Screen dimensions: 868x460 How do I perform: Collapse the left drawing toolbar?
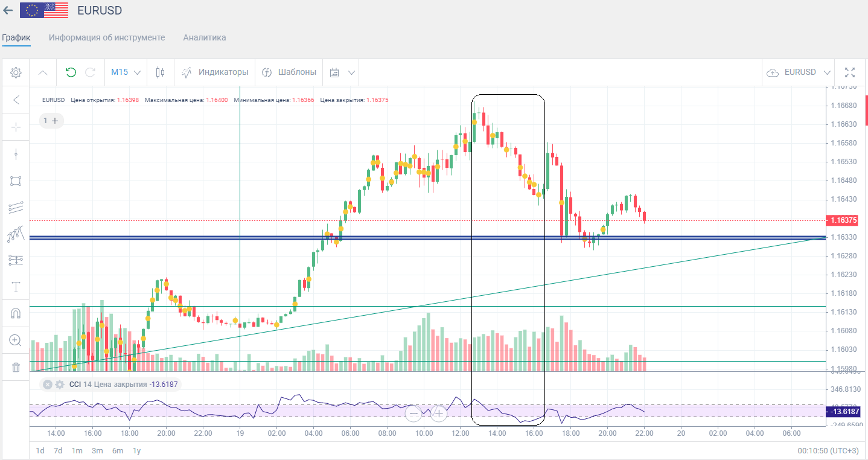(x=16, y=100)
